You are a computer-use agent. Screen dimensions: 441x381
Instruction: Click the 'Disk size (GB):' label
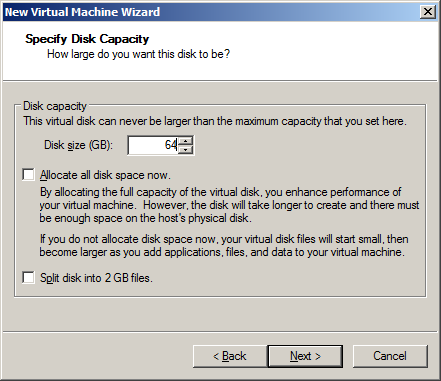point(79,145)
